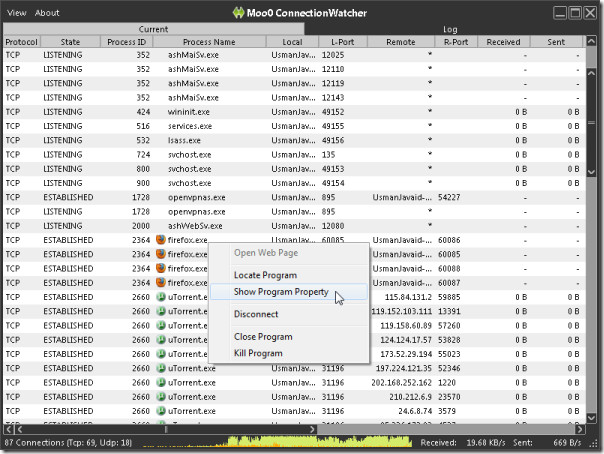The height and width of the screenshot is (454, 604).
Task: Click the 54227 remote port cell
Action: pos(449,198)
